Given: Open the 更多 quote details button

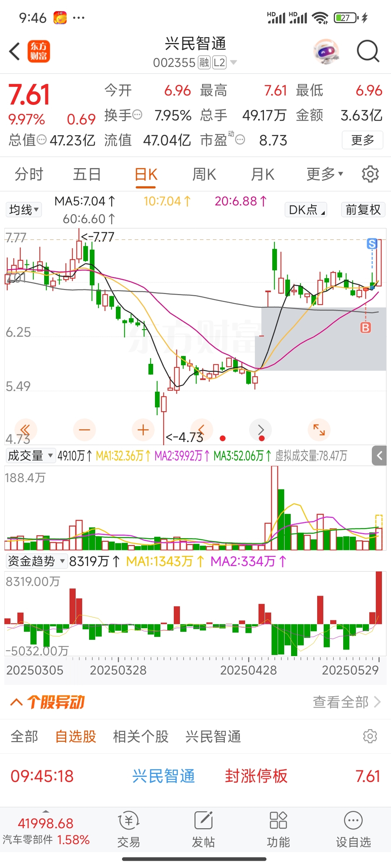Looking at the screenshot, I should click(362, 140).
